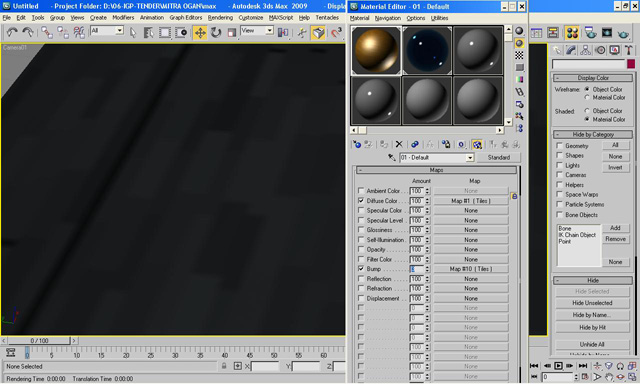The image size is (640, 384).
Task: Collapse the Maps rollout
Action: point(436,170)
